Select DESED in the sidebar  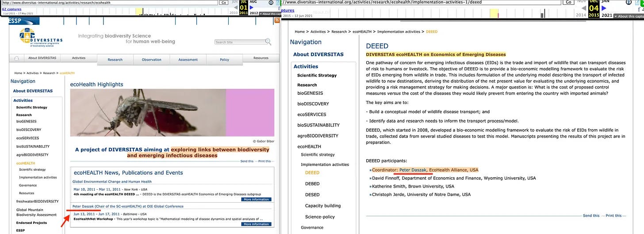[x=312, y=195]
